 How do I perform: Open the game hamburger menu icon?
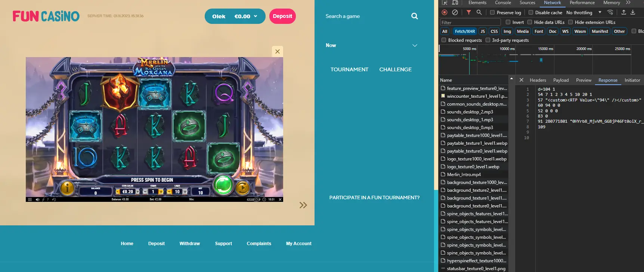point(30,200)
